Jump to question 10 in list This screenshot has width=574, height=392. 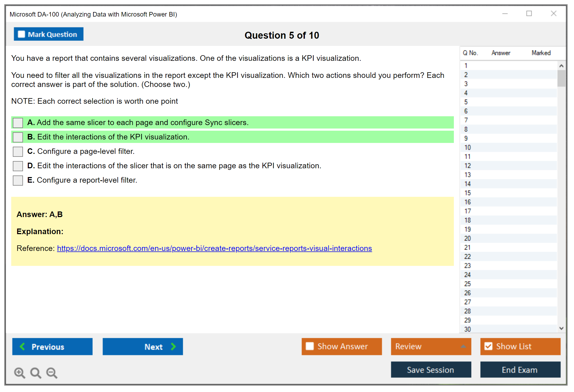467,147
